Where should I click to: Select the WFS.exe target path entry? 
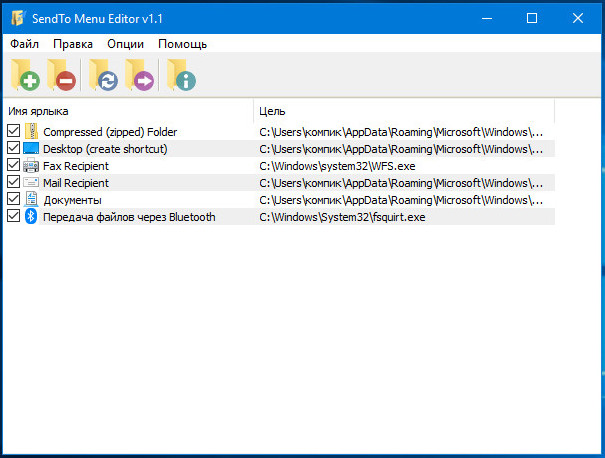(337, 166)
